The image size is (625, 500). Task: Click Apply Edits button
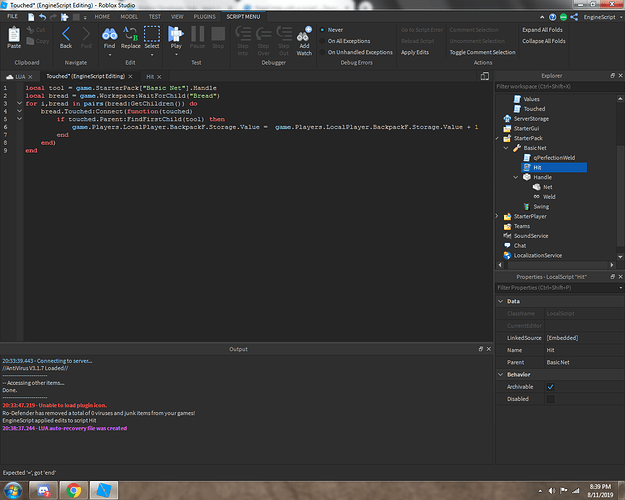click(415, 52)
